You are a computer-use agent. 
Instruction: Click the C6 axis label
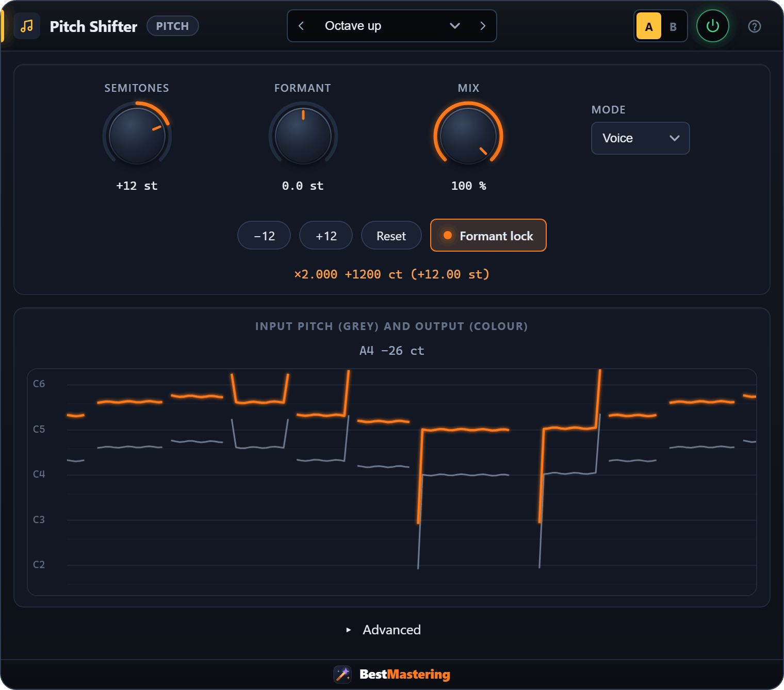(x=39, y=384)
